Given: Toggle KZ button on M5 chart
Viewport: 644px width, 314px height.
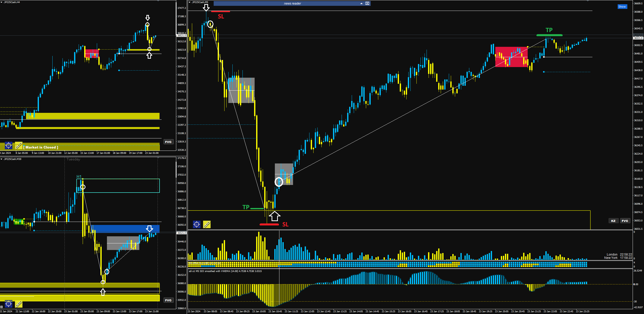Looking at the screenshot, I should coord(613,221).
